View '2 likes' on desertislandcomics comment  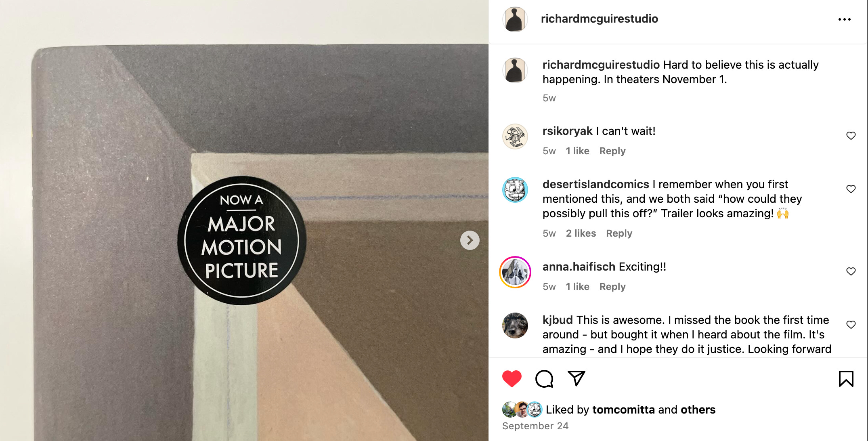click(581, 233)
